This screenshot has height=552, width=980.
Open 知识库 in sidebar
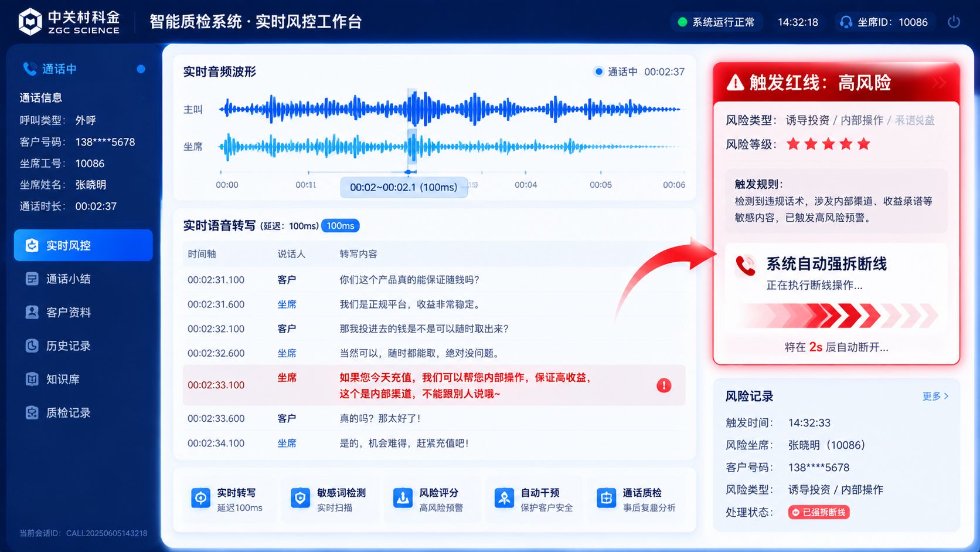(x=83, y=379)
